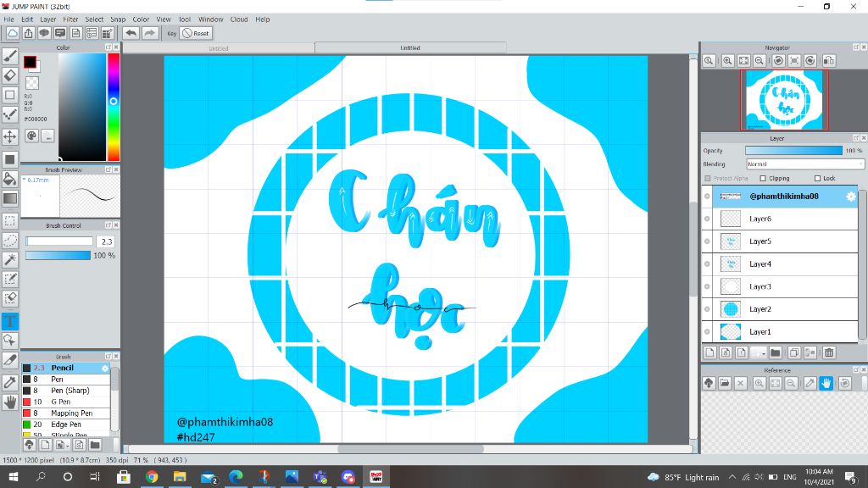Select the Bucket fill tool
Screen dimensions: 868x488
pyautogui.click(x=10, y=179)
